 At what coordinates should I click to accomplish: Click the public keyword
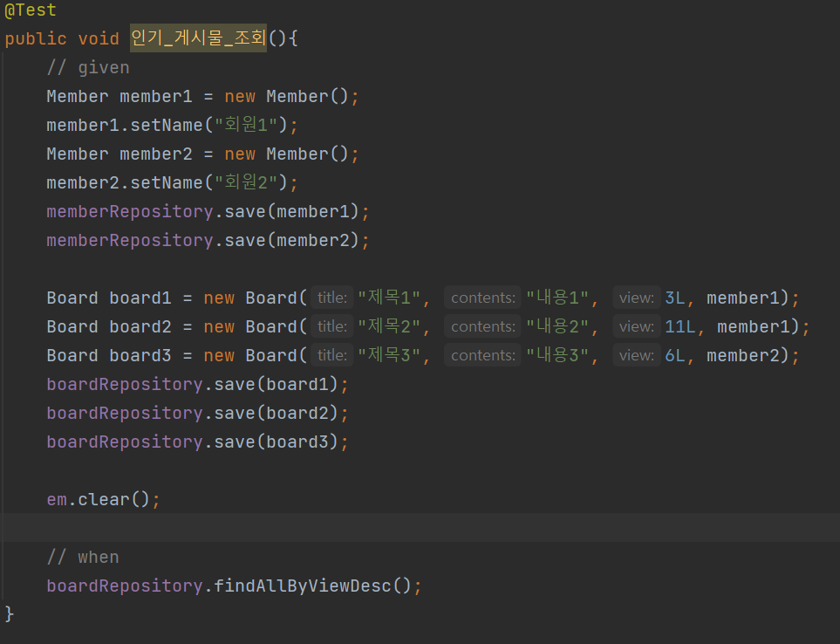pos(36,38)
